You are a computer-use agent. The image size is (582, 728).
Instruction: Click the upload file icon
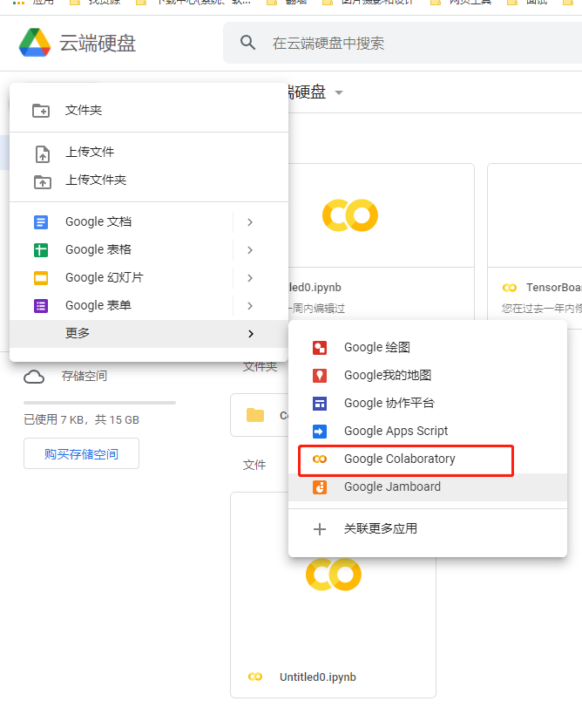point(42,153)
